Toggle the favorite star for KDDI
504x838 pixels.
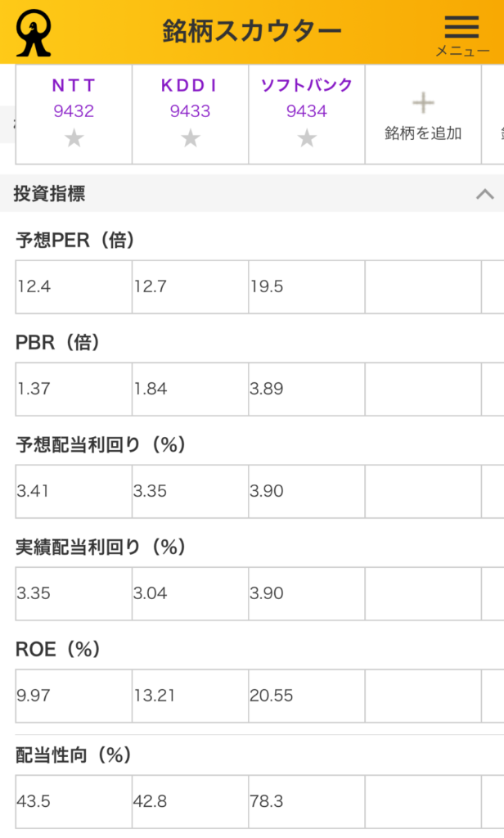click(x=190, y=138)
